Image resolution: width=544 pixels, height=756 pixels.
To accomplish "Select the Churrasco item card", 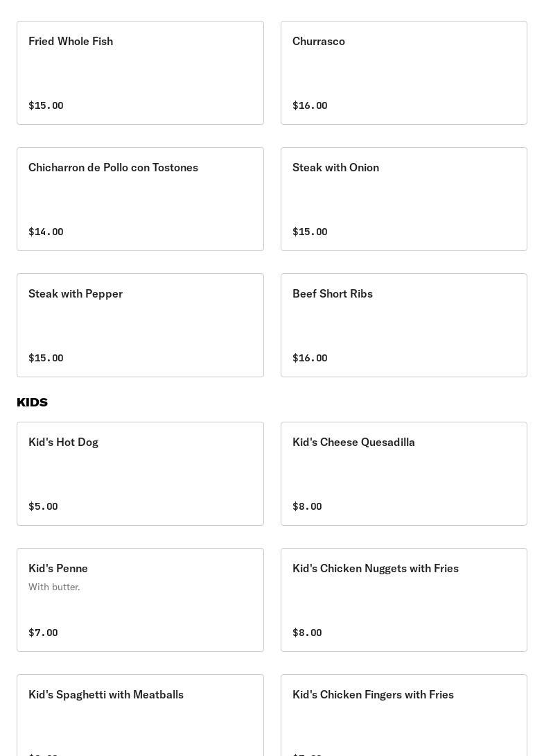I will pos(403,73).
